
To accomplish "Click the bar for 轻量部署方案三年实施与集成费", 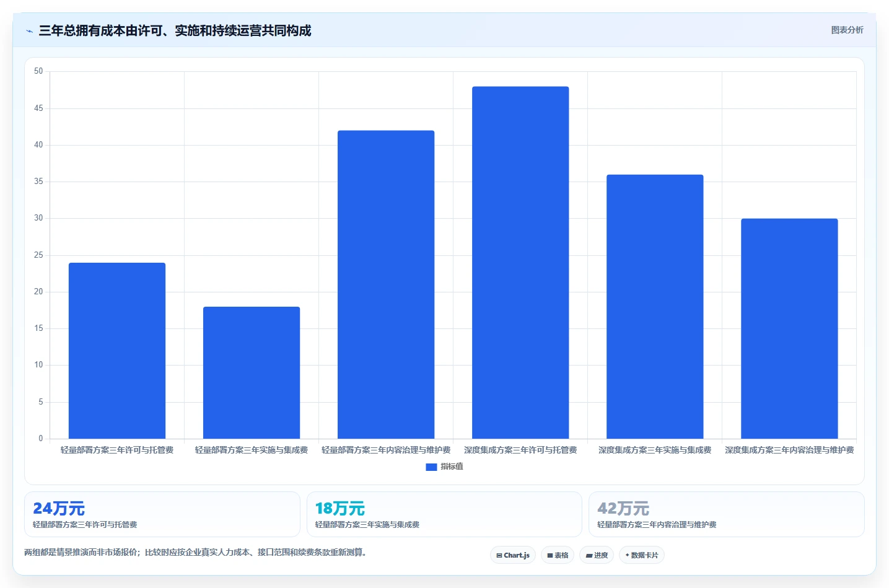I will point(252,372).
